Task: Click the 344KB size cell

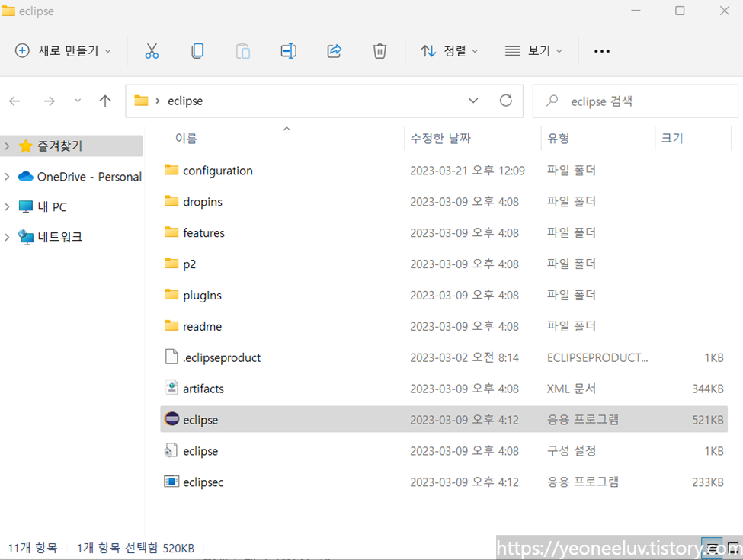Action: (707, 389)
